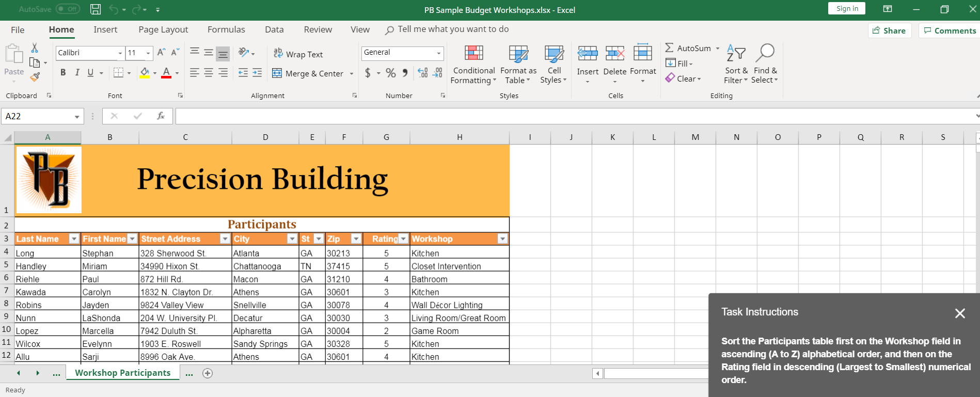Toggle Bold formatting

[63, 73]
